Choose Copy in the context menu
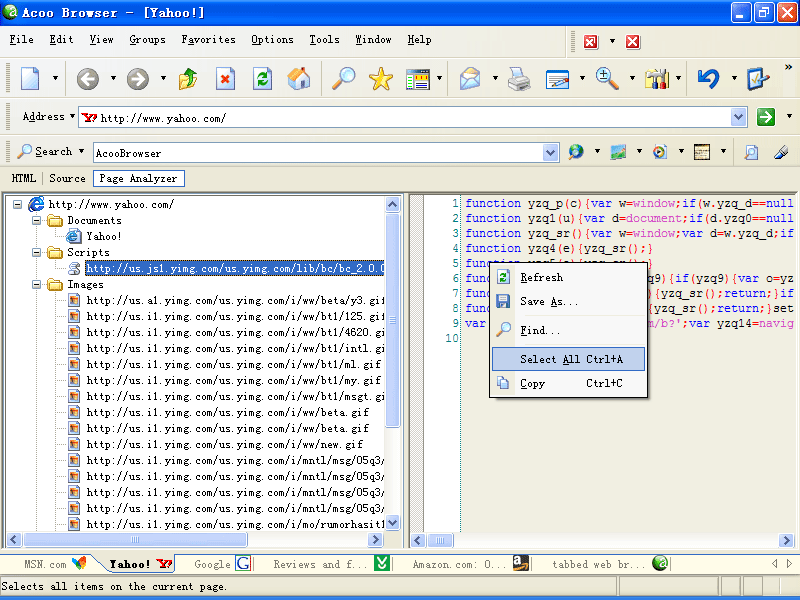This screenshot has width=800, height=600. (568, 383)
